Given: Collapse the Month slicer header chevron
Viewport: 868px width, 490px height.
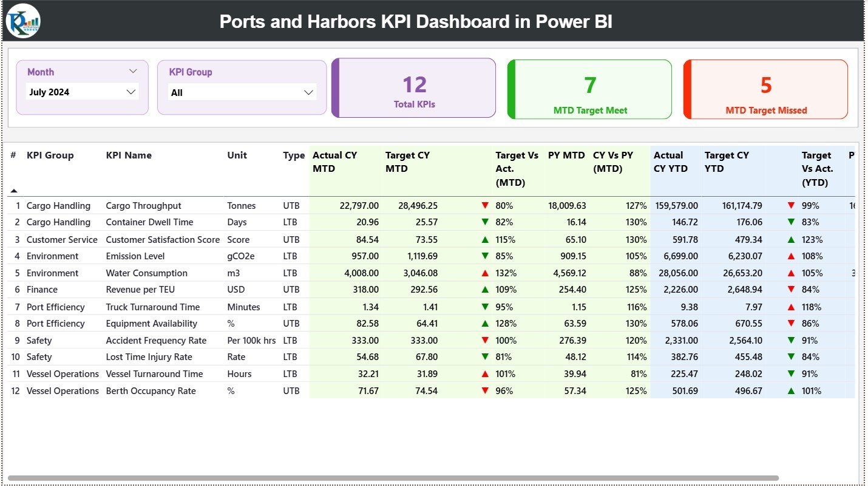Looking at the screenshot, I should (133, 71).
